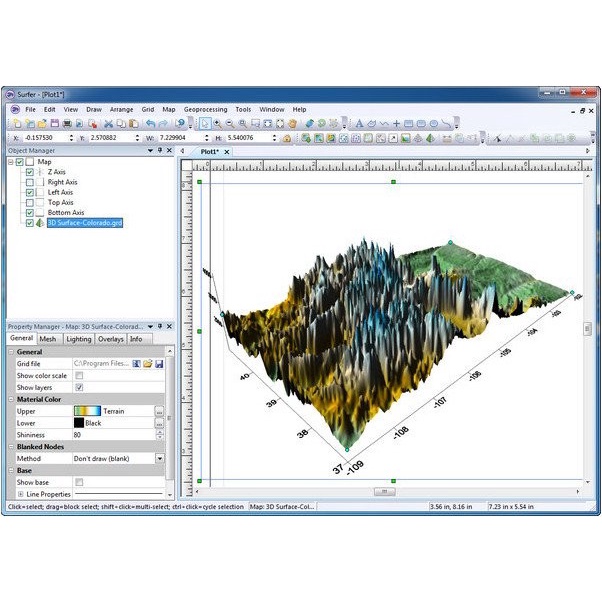Expand the Line Properties section
The image size is (602, 602).
coord(21,494)
